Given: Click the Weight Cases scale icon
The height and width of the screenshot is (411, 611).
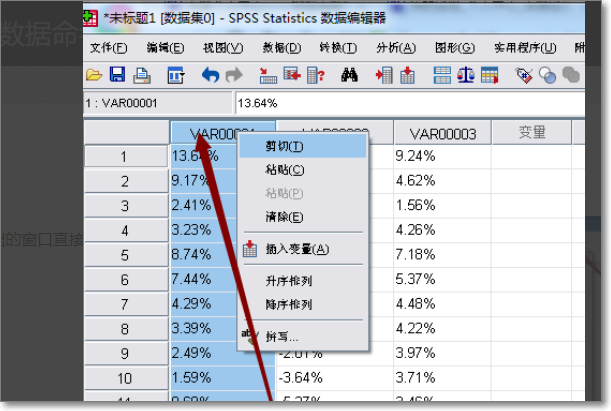Looking at the screenshot, I should pos(466,75).
